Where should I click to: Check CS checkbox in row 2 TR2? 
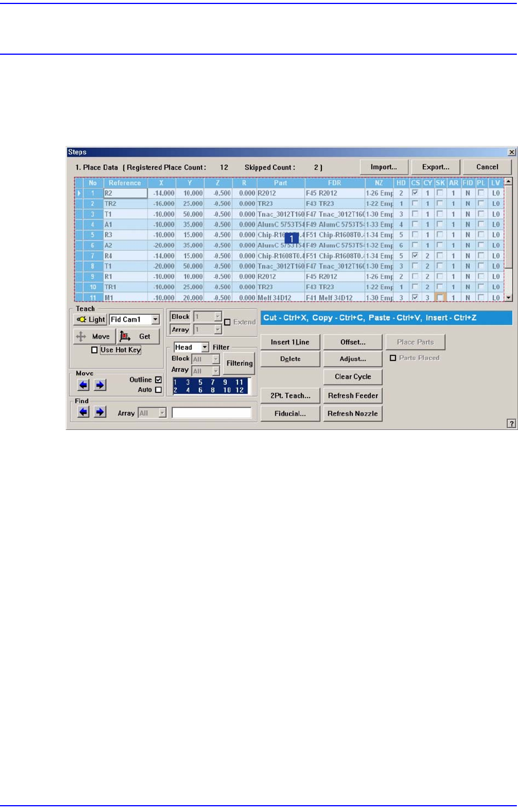415,204
